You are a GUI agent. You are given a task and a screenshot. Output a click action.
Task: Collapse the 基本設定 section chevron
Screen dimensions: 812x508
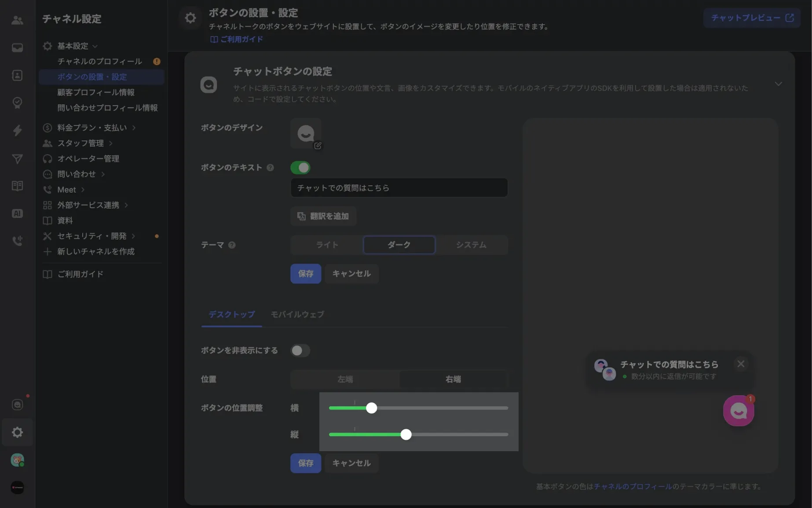point(96,46)
